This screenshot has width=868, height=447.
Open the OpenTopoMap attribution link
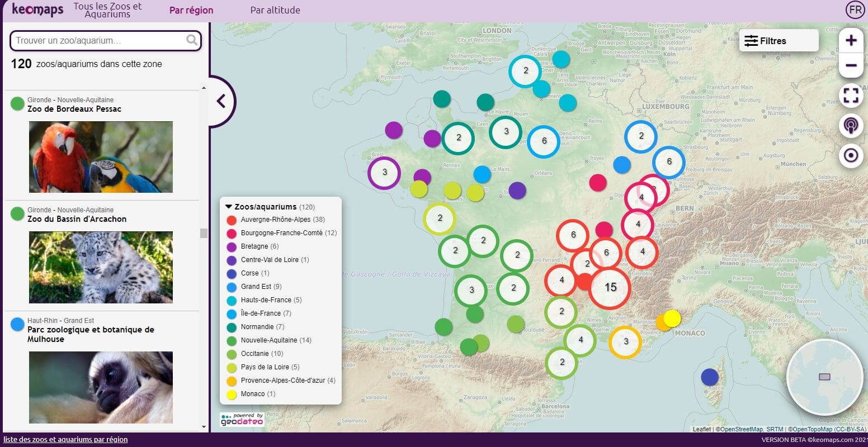pos(811,429)
